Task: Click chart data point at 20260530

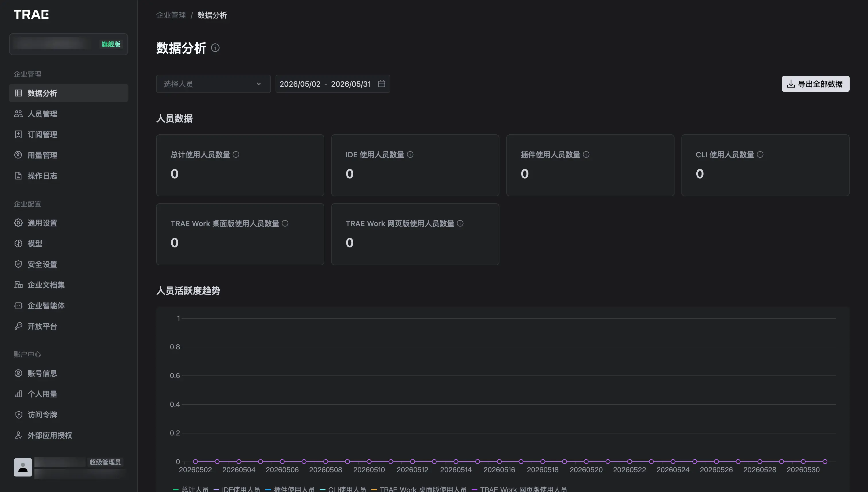Action: (x=803, y=462)
